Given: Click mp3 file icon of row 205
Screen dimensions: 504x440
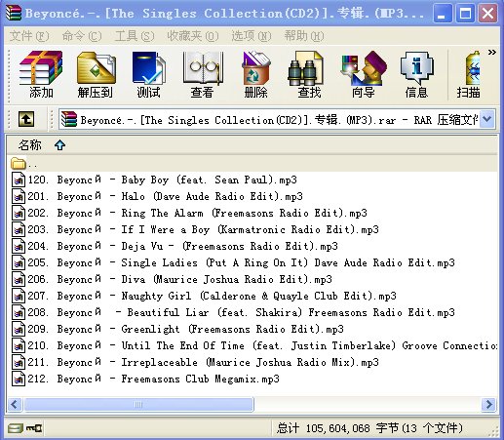Looking at the screenshot, I should 19,262.
